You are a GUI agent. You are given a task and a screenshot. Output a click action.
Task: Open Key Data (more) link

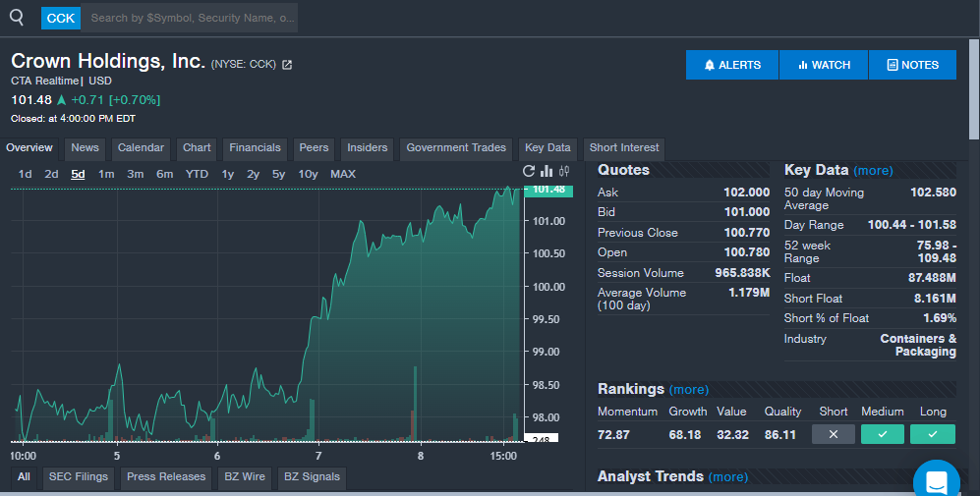(x=873, y=171)
